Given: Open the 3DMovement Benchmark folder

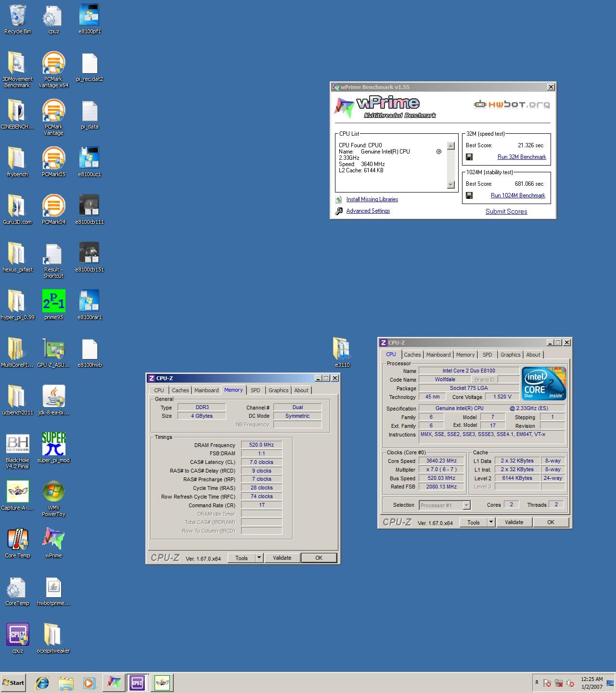Looking at the screenshot, I should [17, 69].
